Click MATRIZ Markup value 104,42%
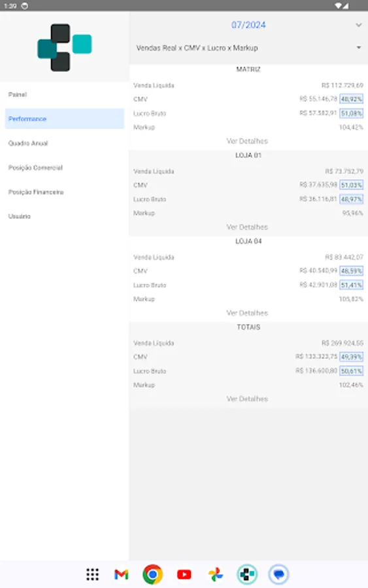 point(351,127)
